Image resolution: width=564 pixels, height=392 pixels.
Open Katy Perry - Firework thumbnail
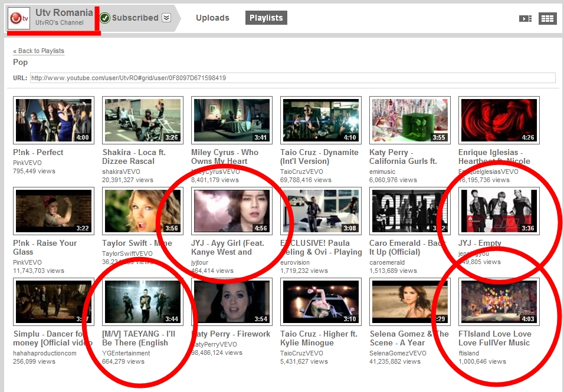(x=232, y=302)
